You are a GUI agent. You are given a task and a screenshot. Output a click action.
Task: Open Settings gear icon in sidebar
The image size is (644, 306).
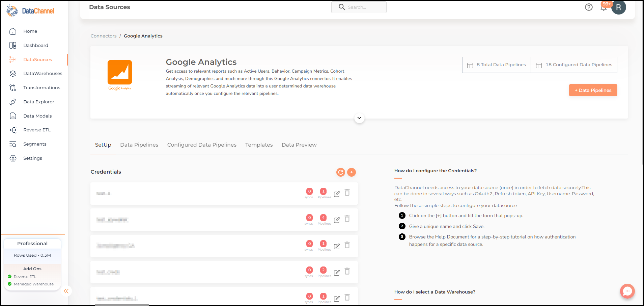[13, 158]
